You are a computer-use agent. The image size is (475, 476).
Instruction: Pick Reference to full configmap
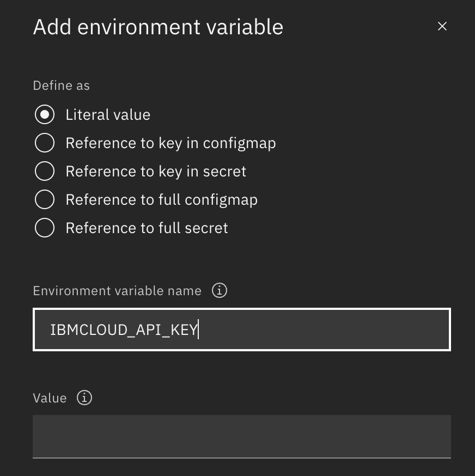(x=45, y=199)
